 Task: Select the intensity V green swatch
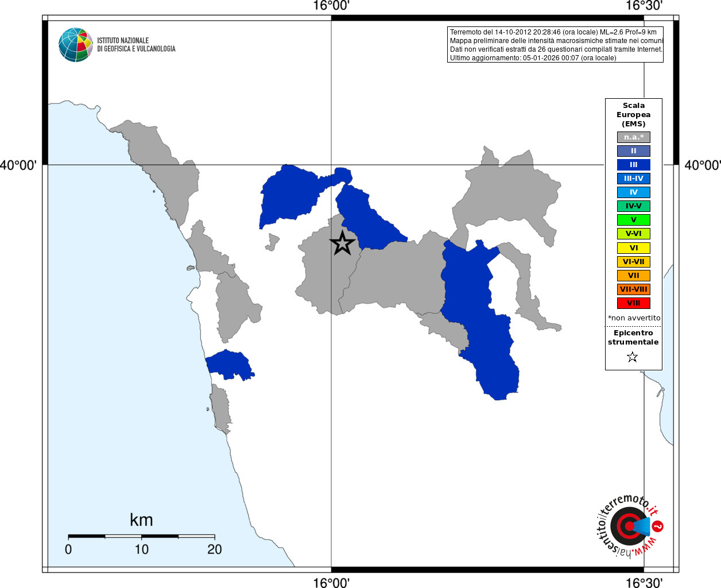pyautogui.click(x=634, y=220)
